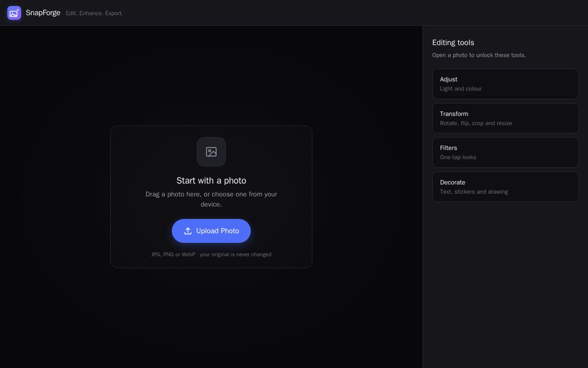Viewport: 588px width, 368px height.
Task: Click the image placeholder icon in drop zone
Action: click(x=211, y=152)
